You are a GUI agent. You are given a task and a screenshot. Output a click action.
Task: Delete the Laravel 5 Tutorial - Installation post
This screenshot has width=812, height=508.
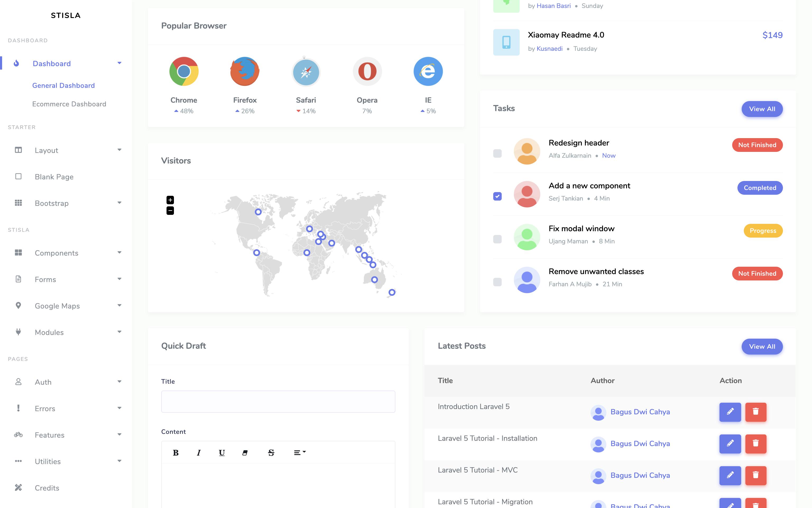point(756,444)
